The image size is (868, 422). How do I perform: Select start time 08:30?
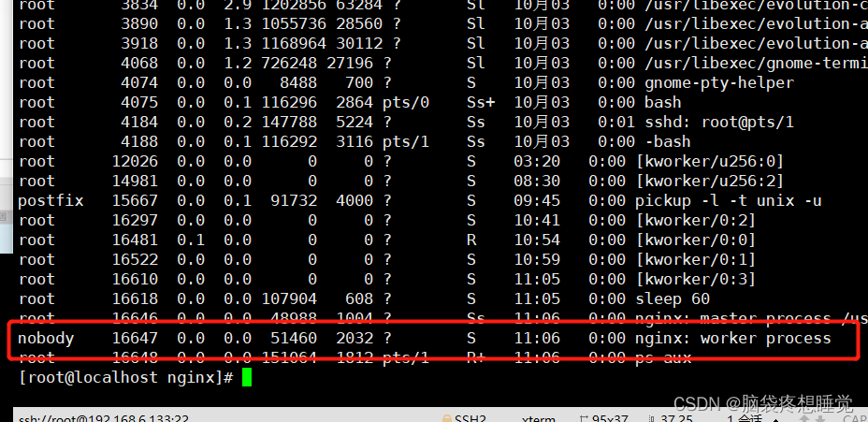[536, 182]
